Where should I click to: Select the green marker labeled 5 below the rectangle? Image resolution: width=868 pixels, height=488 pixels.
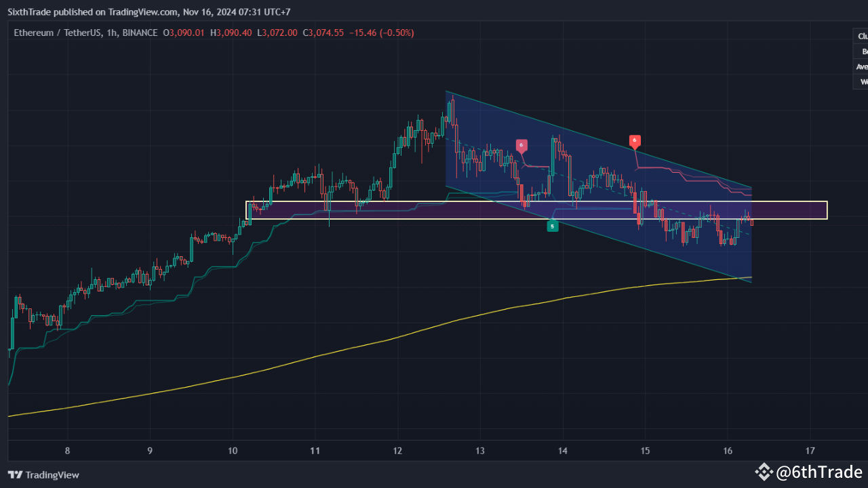(x=552, y=226)
